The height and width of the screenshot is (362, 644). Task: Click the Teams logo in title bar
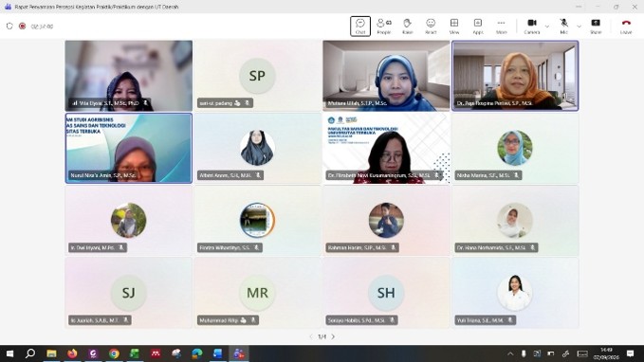point(8,7)
